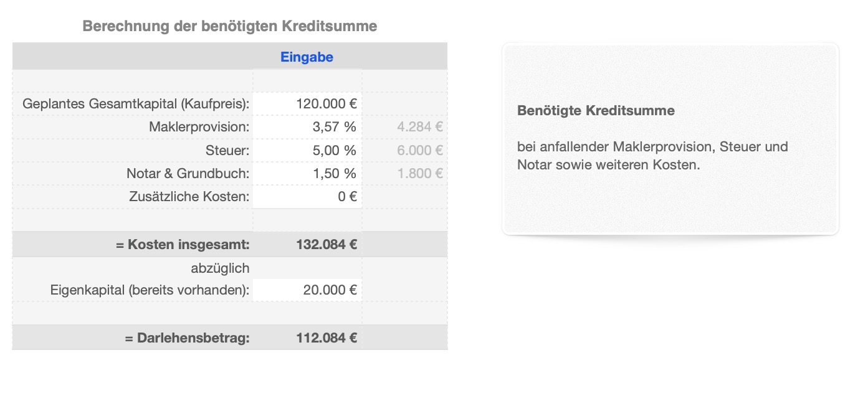Click the Geplantes Gesamtkapital (Kaufpreis) label
This screenshot has width=868, height=416.
point(136,104)
